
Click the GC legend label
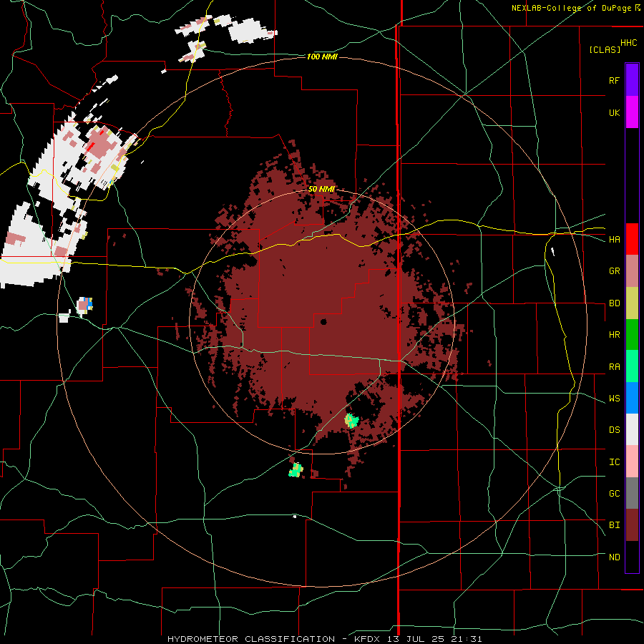click(614, 494)
